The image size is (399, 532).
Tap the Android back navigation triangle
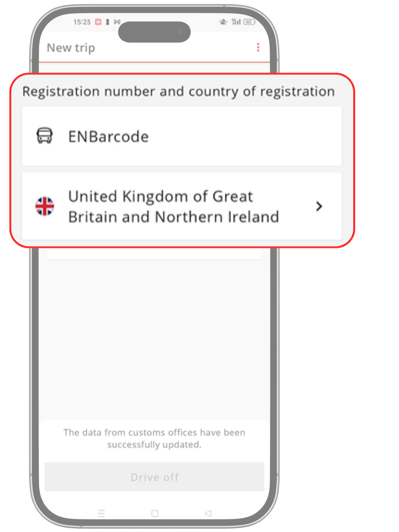(208, 513)
